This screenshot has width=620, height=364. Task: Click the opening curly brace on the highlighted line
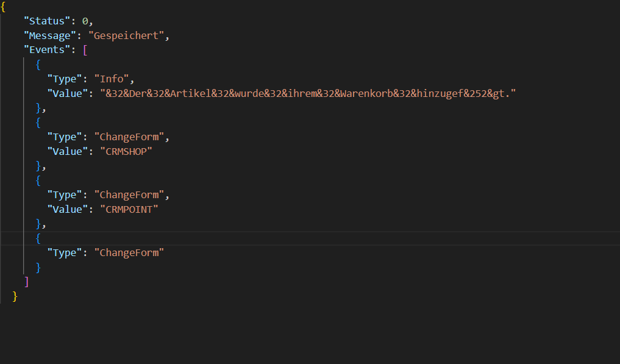38,238
